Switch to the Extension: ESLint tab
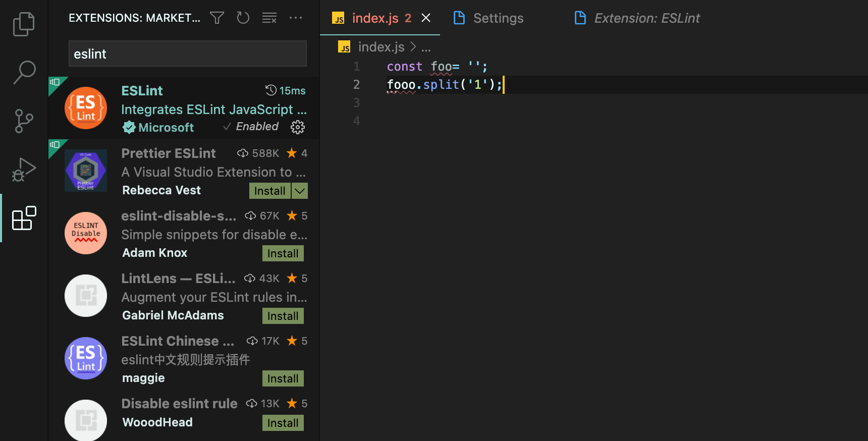Viewport: 868px width, 441px height. tap(637, 18)
